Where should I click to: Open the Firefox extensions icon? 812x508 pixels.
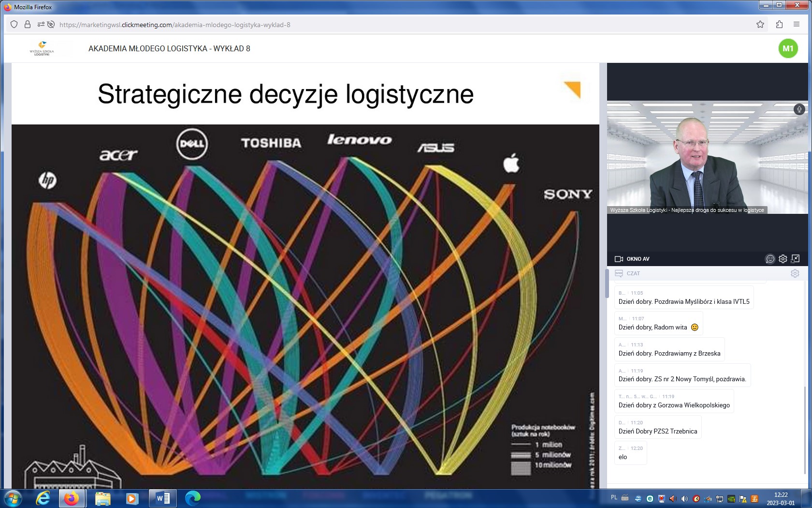click(779, 25)
